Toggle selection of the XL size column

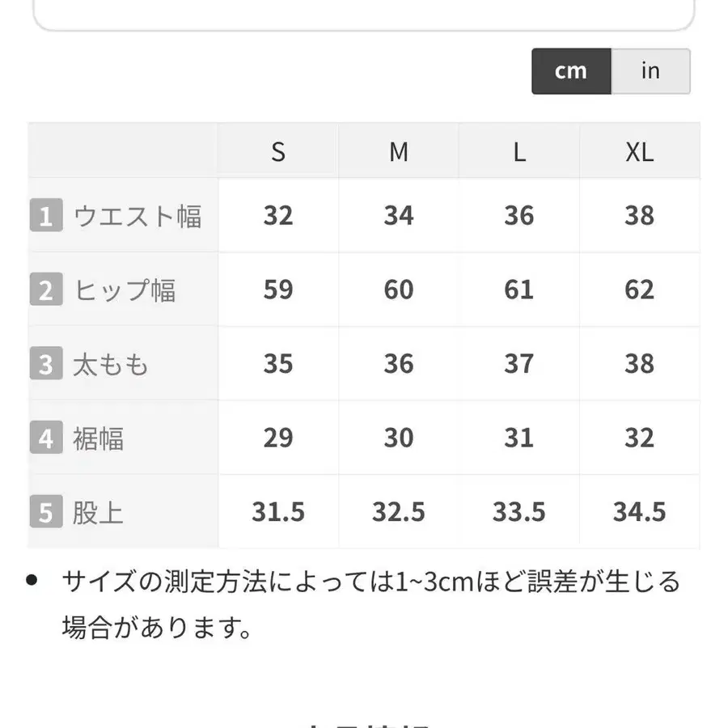coord(639,151)
